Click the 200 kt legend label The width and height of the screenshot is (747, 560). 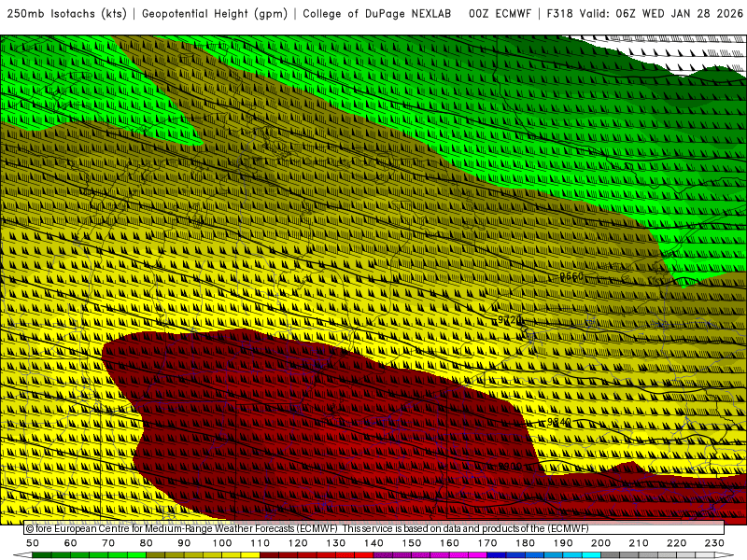600,543
